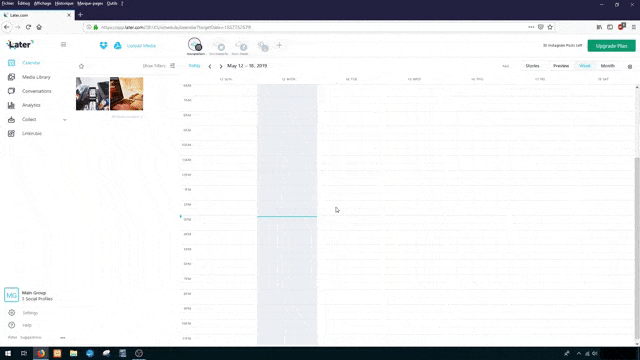Open the Collect sidebar icon

tap(11, 119)
